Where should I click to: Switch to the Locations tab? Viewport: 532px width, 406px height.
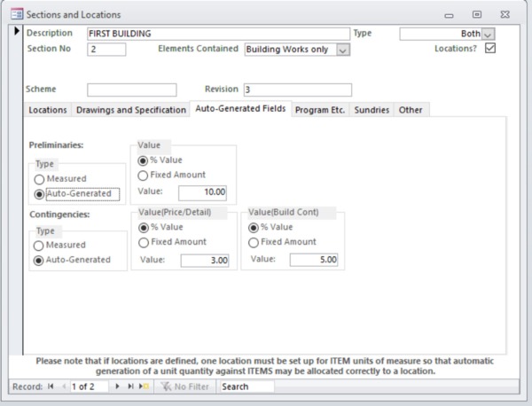[48, 110]
